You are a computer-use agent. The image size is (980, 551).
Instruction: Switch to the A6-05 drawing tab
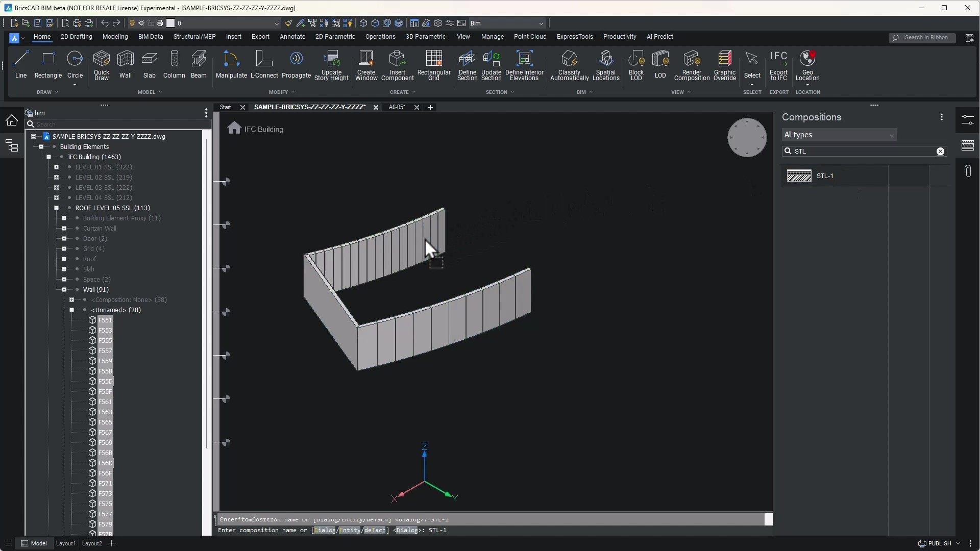(397, 107)
